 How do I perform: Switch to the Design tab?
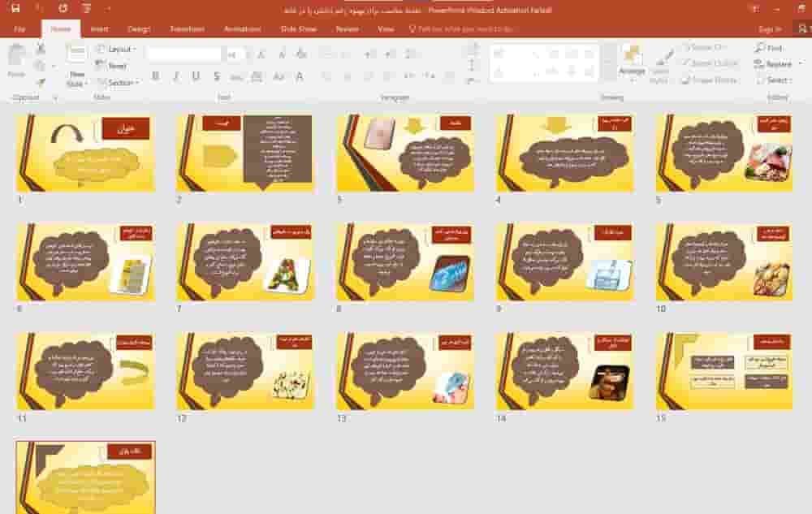click(x=139, y=29)
